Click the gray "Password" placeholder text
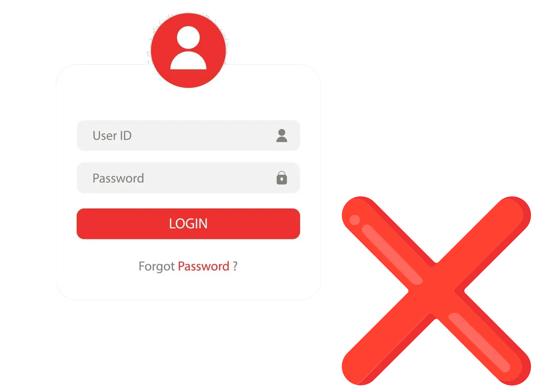551x392 pixels. coord(118,178)
